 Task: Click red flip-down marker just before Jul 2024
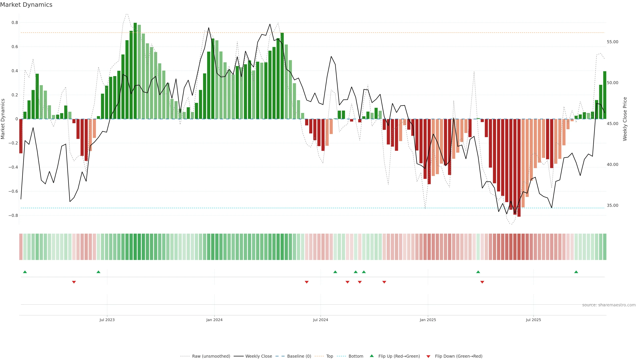click(x=307, y=282)
